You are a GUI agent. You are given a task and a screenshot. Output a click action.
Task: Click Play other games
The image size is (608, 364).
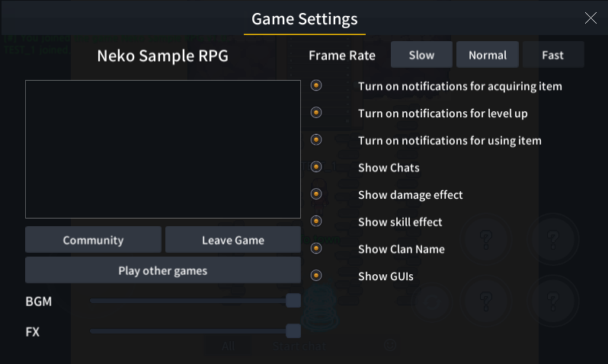pos(163,270)
